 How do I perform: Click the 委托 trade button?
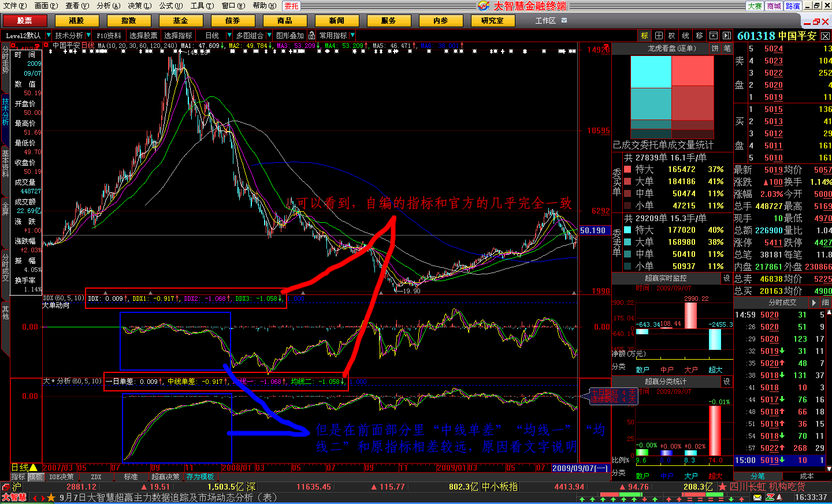click(292, 6)
